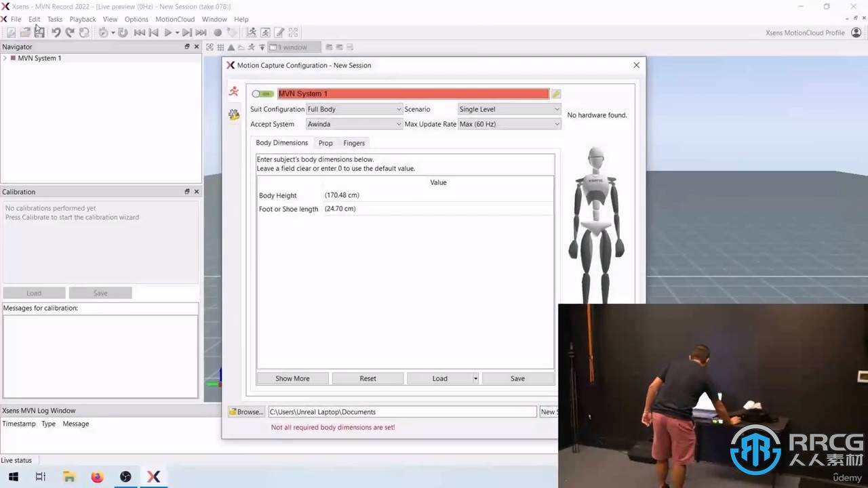Open the '1 window' layout selector

(x=295, y=47)
